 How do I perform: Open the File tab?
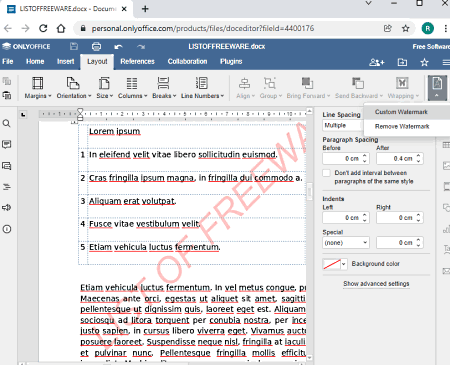[x=8, y=62]
